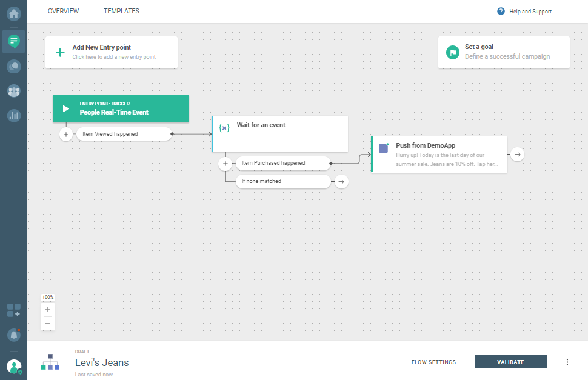
Task: Open the analytics bar chart sidebar icon
Action: [x=13, y=115]
